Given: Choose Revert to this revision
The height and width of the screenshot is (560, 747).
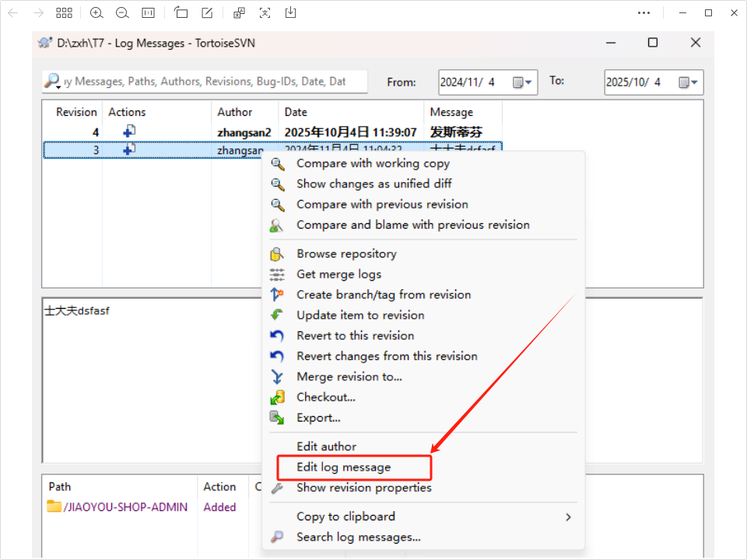Looking at the screenshot, I should [x=423, y=336].
